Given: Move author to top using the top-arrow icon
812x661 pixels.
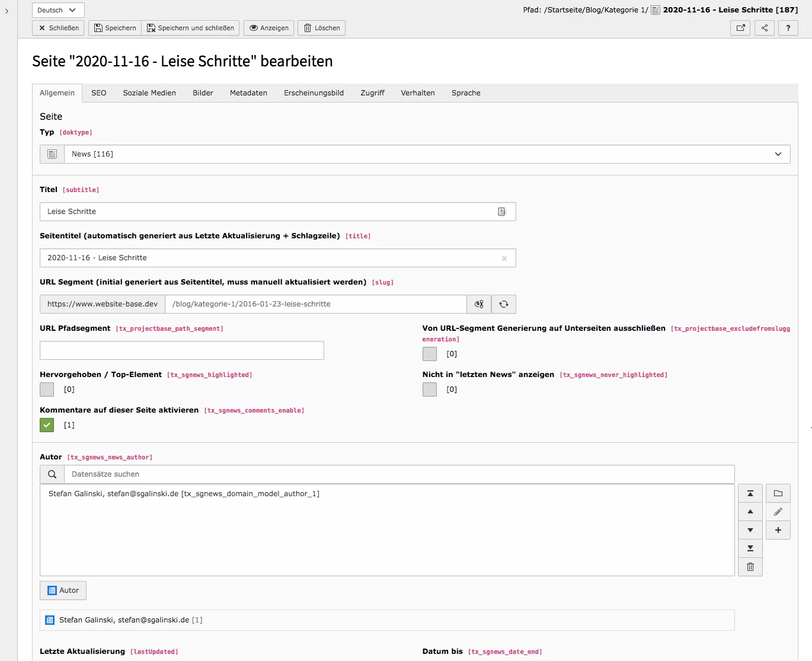Looking at the screenshot, I should pyautogui.click(x=750, y=493).
